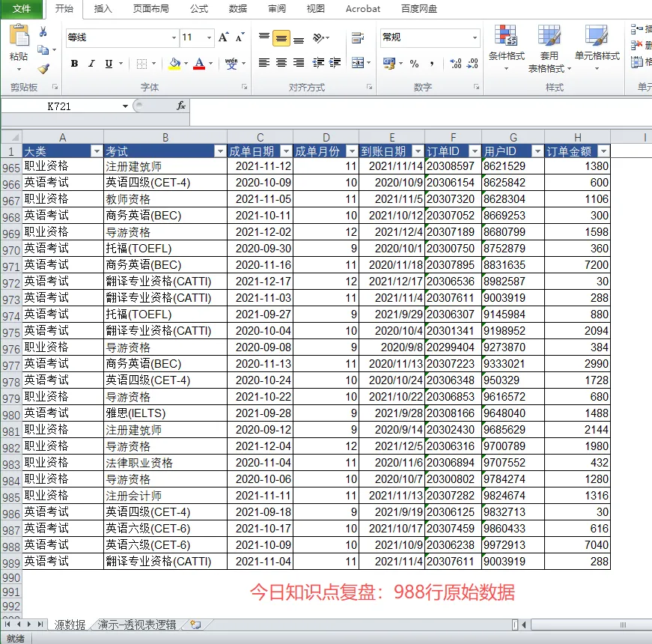Click the Paste clipboard icon

click(19, 36)
